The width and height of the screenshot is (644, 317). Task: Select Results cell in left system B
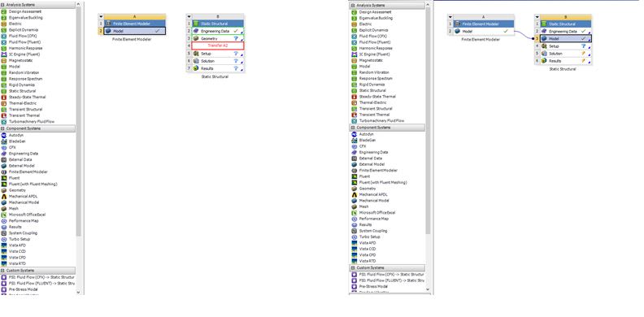point(218,68)
